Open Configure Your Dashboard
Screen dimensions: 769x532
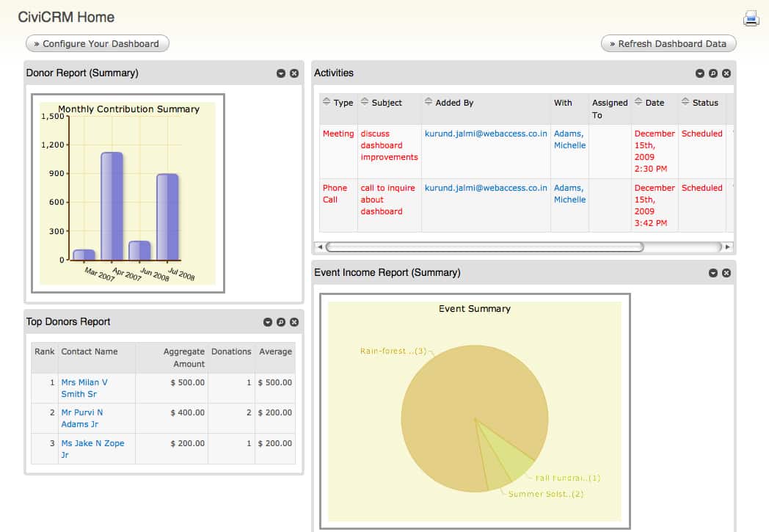click(97, 43)
